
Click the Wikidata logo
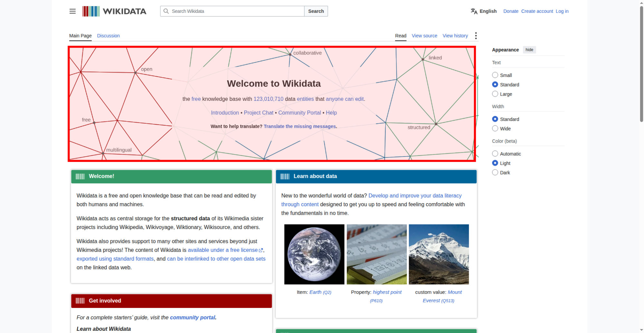pyautogui.click(x=114, y=11)
